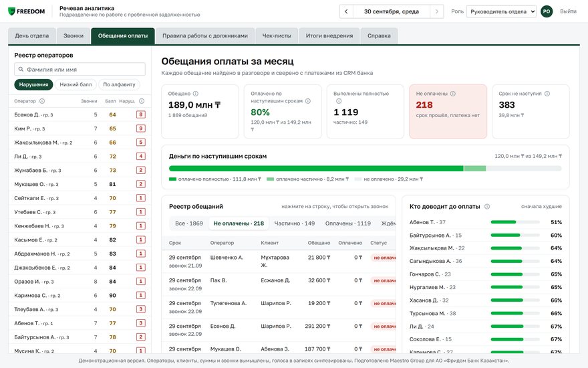Filter registry by Частично · 149
The image size is (588, 368).
(x=295, y=223)
